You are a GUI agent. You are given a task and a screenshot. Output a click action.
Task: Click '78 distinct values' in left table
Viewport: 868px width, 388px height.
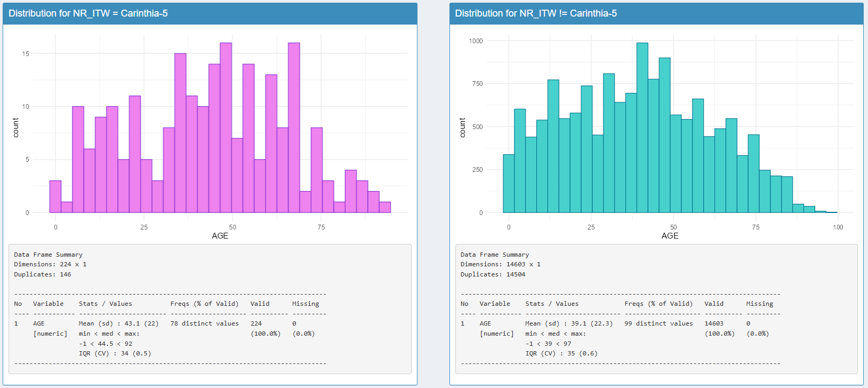204,323
